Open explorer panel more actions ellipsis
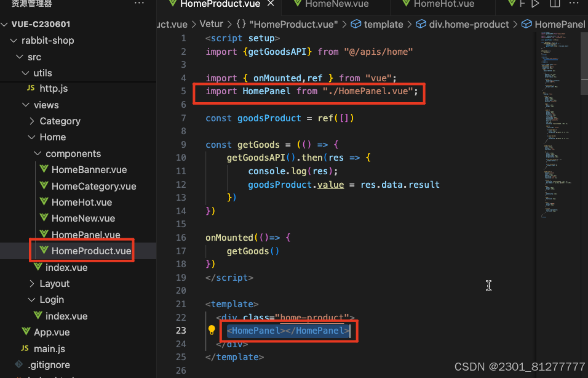 pos(139,3)
